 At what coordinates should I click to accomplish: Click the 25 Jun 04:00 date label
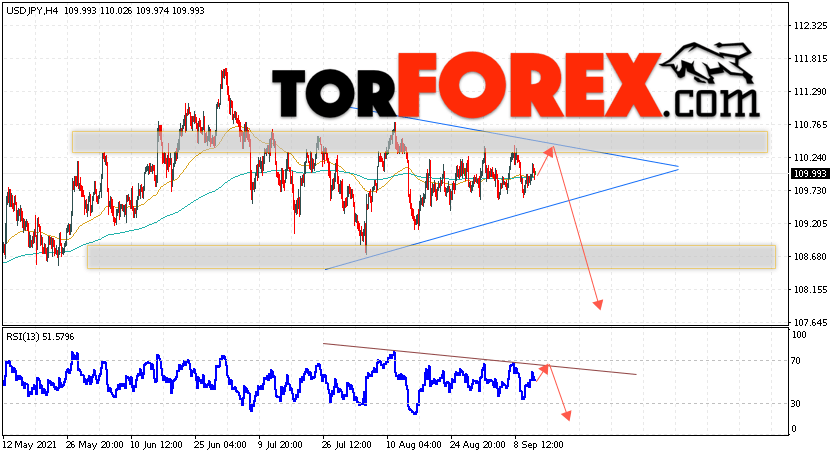(x=220, y=445)
